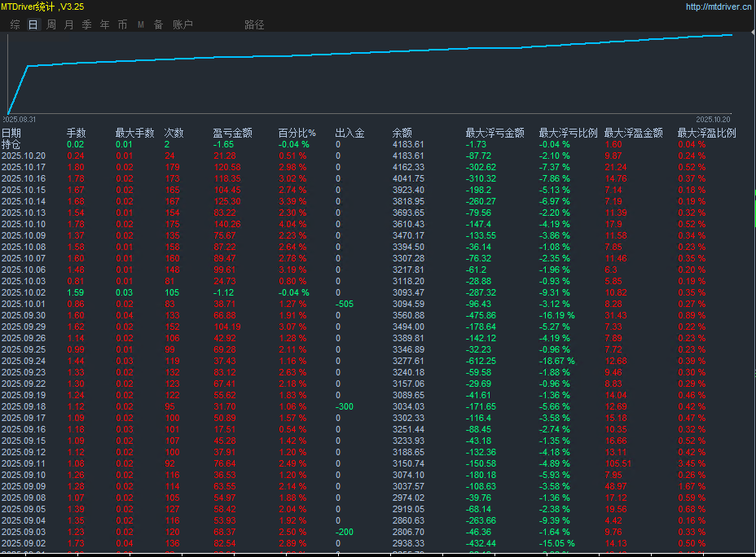Click the -18.67 % floating loss ratio

557,361
